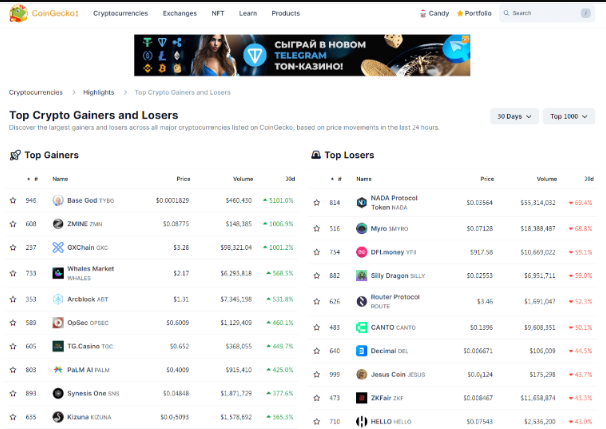Open Router Protocol coin page
Viewport: 606px width, 429px height.
point(395,301)
